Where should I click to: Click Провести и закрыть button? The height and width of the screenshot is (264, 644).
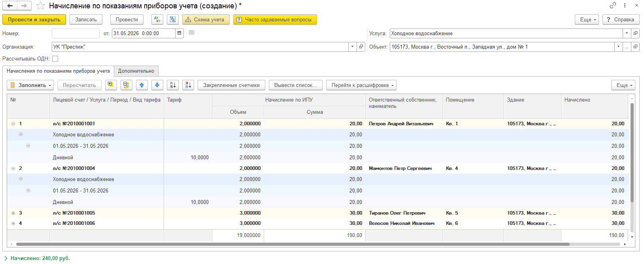click(34, 19)
